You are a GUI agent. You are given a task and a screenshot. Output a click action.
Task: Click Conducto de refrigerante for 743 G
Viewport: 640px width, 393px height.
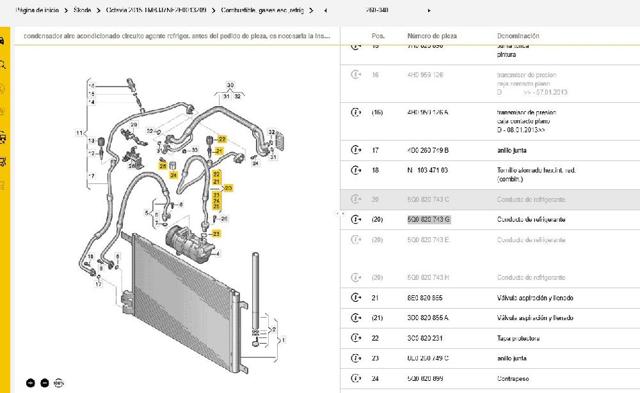pos(531,220)
